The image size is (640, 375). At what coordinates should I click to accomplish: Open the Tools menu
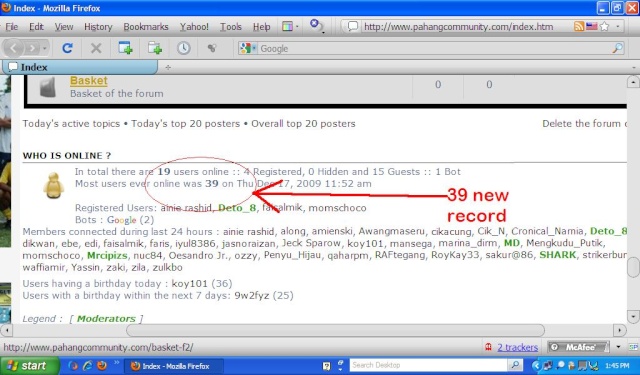231,27
